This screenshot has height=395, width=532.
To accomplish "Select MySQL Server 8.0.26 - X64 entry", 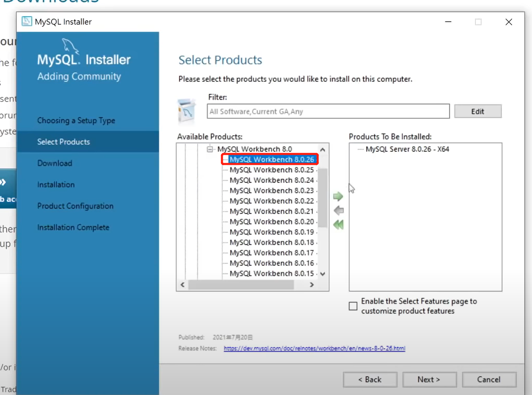I will (407, 149).
